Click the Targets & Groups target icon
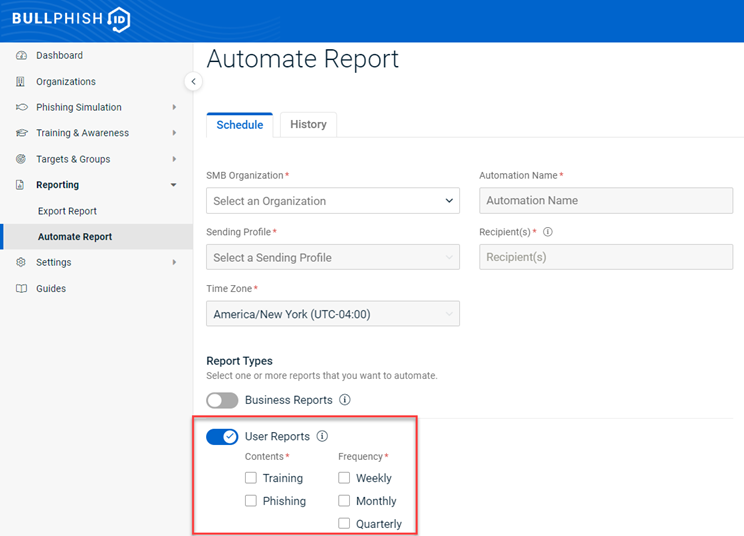The width and height of the screenshot is (744, 536). [x=21, y=159]
